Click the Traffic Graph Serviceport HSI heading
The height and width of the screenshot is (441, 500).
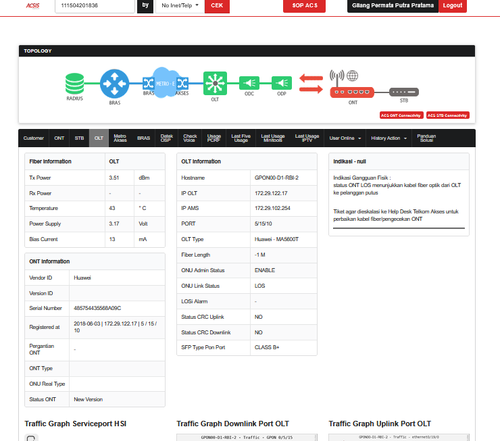75,424
